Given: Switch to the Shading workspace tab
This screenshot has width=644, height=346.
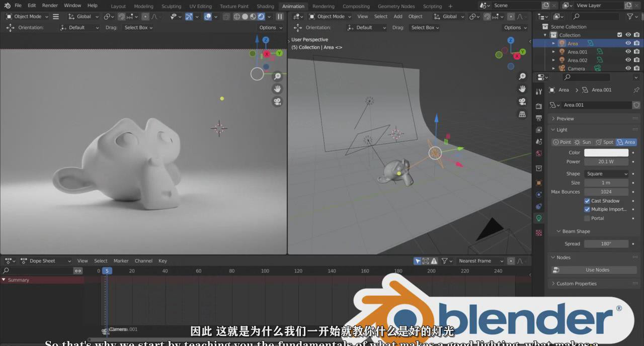Looking at the screenshot, I should click(x=265, y=7).
